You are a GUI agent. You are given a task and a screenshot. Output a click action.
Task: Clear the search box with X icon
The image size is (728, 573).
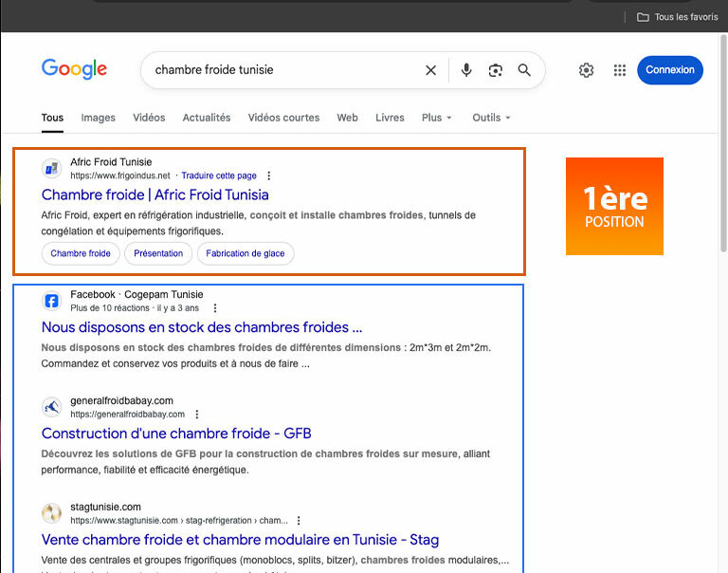click(430, 70)
